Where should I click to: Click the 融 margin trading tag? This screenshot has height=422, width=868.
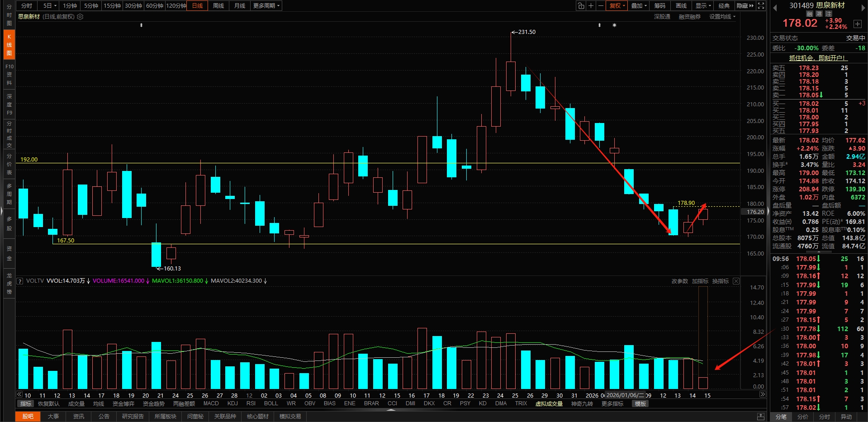pyautogui.click(x=810, y=14)
